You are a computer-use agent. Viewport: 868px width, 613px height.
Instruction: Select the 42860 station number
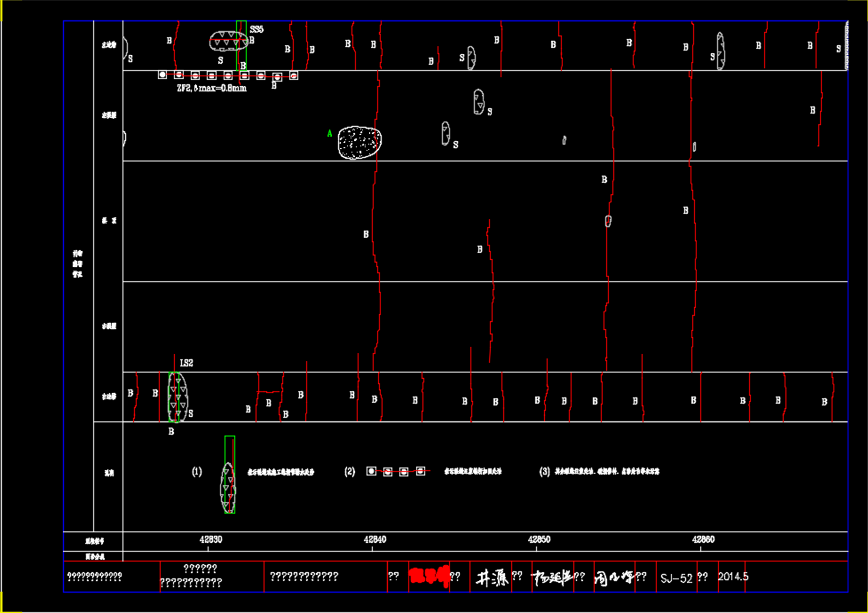pos(703,539)
